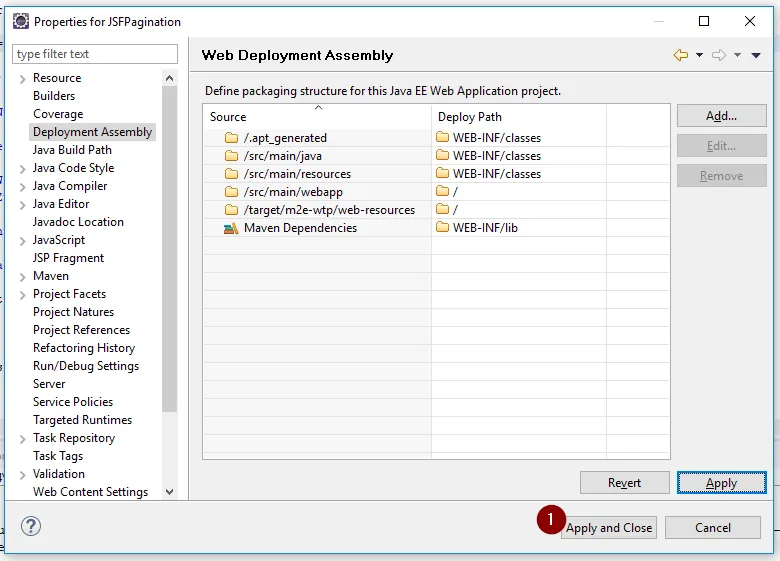
Task: Select Java Build Path in sidebar
Action: (72, 150)
